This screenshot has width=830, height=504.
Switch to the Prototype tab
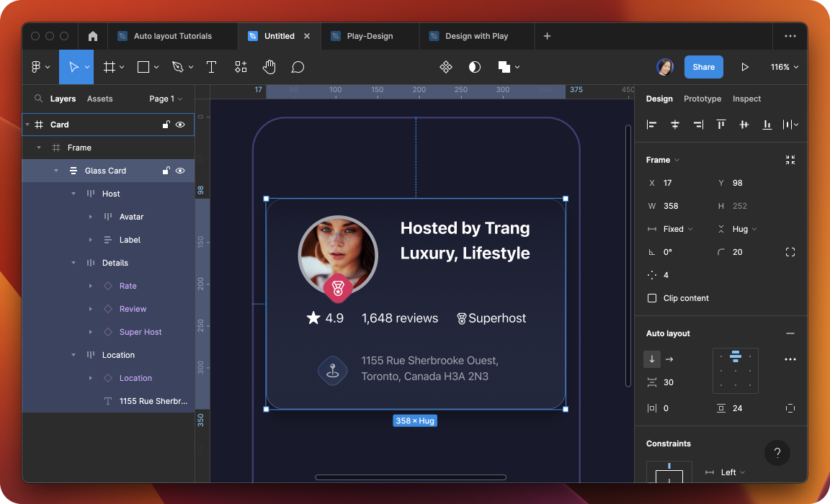[x=702, y=99]
